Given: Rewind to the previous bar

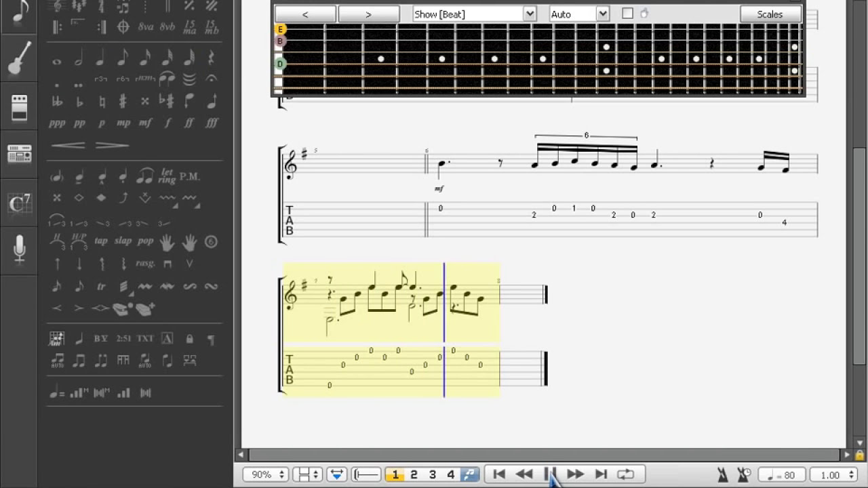Looking at the screenshot, I should click(x=524, y=474).
